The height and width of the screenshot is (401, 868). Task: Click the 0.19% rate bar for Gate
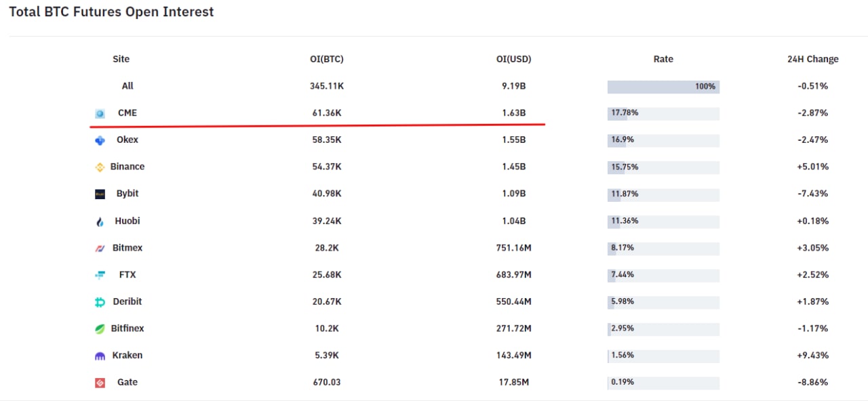coord(663,383)
